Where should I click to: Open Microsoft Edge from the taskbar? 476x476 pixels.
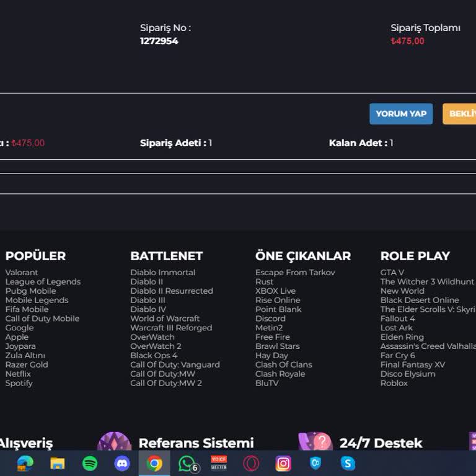tap(25, 463)
